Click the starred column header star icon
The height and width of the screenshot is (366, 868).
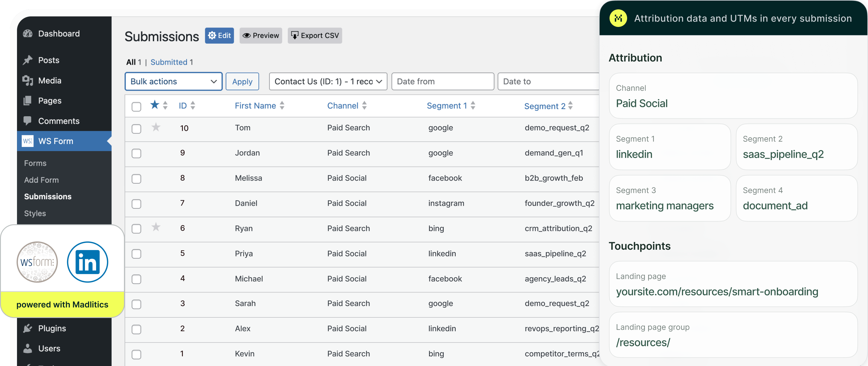(x=155, y=105)
